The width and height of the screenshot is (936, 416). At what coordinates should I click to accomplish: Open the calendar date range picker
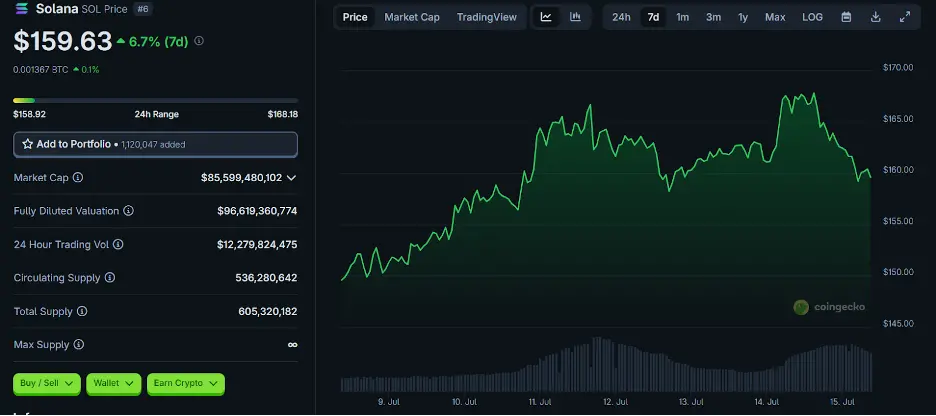[846, 17]
